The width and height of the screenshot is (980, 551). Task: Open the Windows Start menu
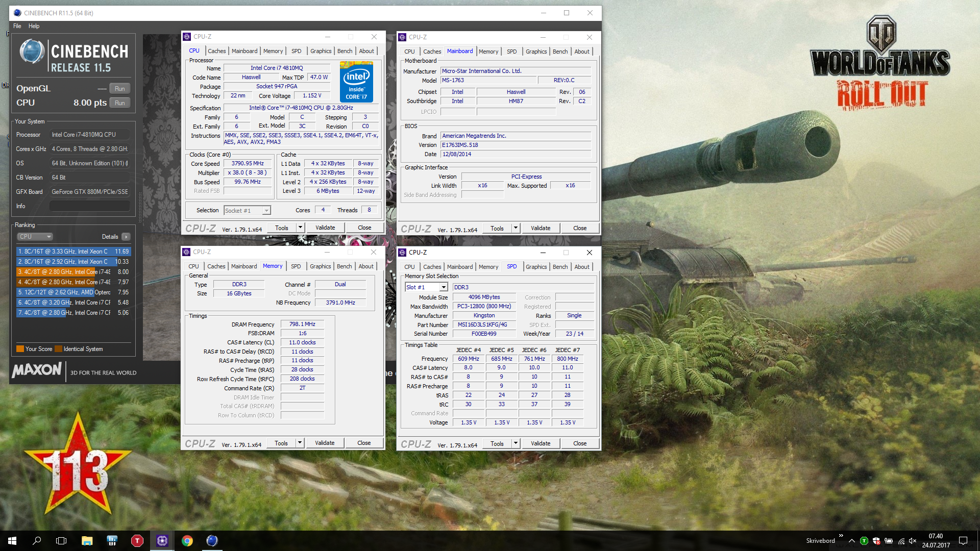pos(12,541)
